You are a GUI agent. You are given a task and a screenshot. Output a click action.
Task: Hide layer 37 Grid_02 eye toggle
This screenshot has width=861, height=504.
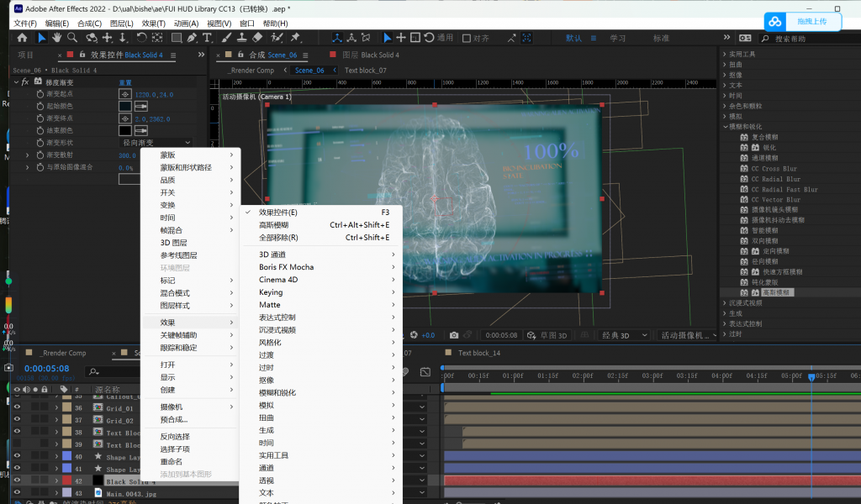coord(17,419)
